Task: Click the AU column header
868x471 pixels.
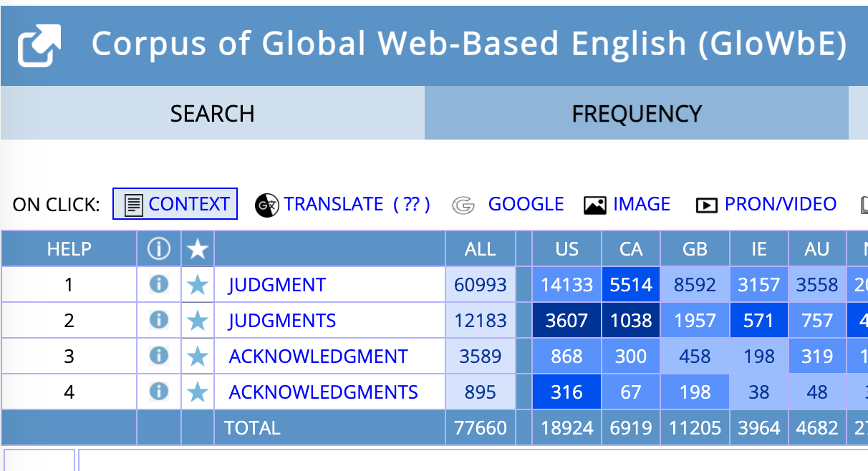Action: tap(817, 248)
